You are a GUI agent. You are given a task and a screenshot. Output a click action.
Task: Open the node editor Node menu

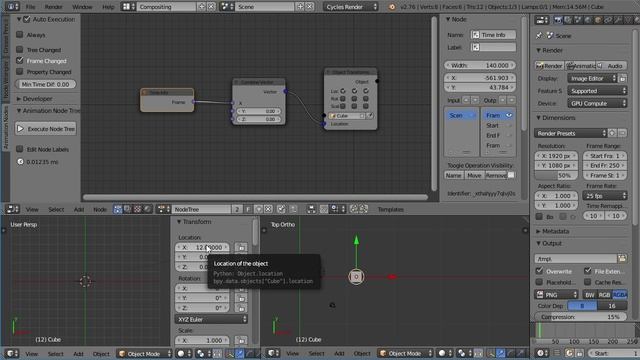(100, 209)
